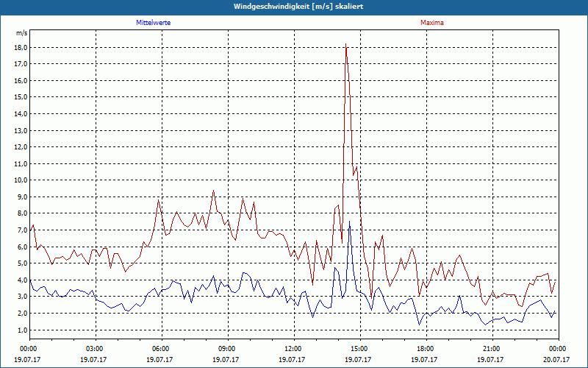Click the 18:00 time axis label
The height and width of the screenshot is (368, 588).
pyautogui.click(x=426, y=349)
